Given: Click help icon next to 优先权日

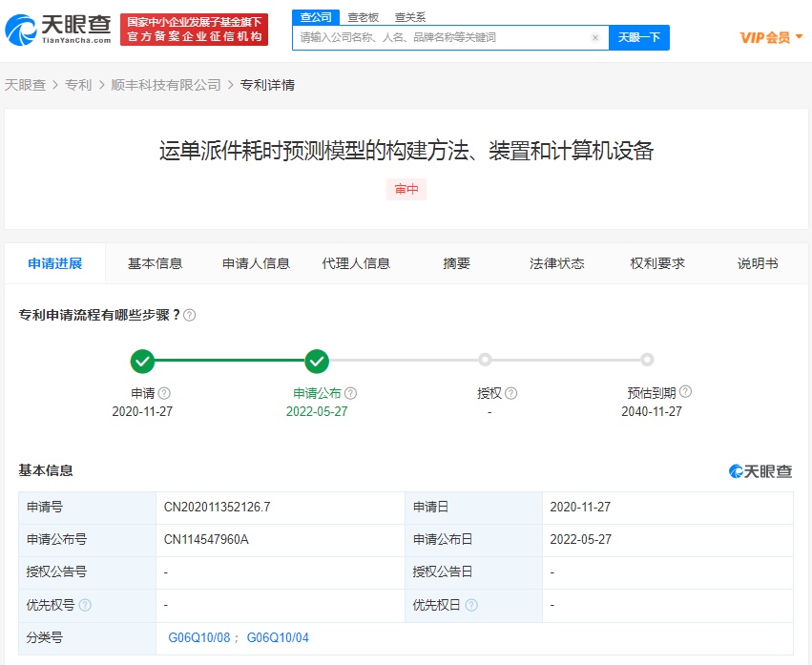Looking at the screenshot, I should tap(471, 605).
